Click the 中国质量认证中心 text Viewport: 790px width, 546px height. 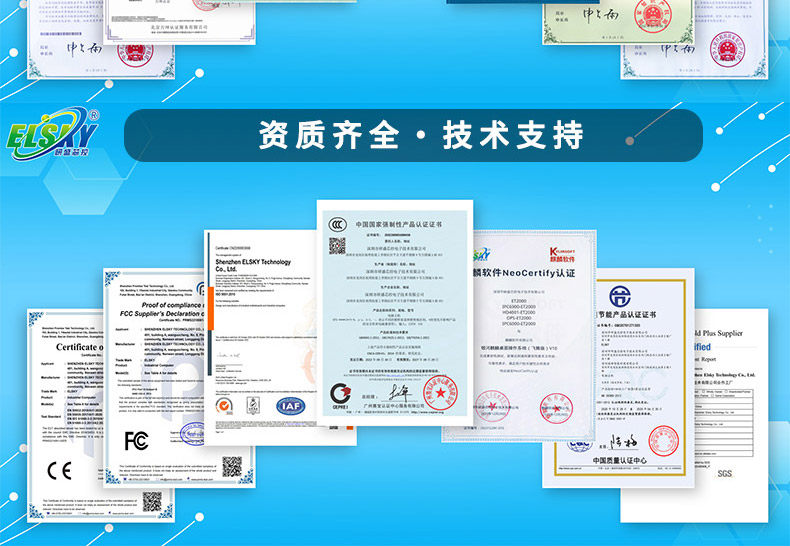coord(619,460)
